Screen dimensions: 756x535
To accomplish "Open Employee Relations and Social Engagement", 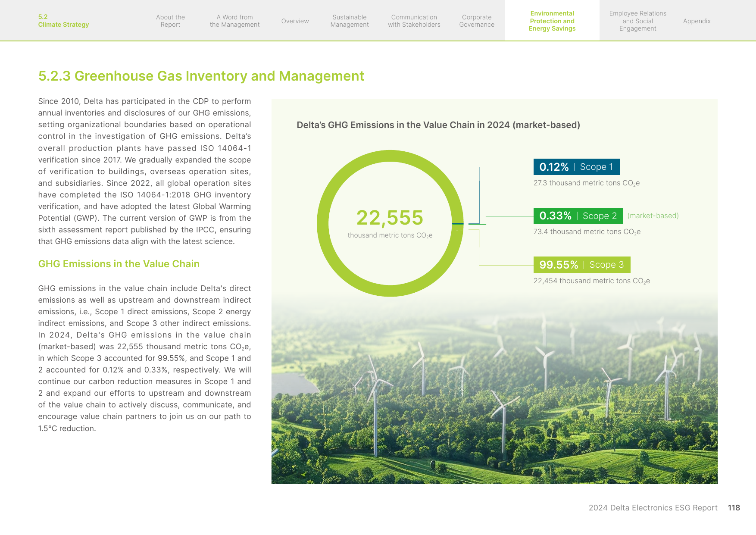I will pyautogui.click(x=637, y=21).
